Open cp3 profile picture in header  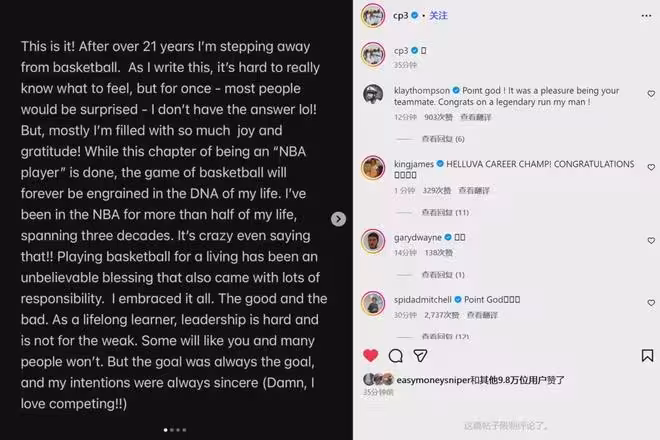pos(373,17)
